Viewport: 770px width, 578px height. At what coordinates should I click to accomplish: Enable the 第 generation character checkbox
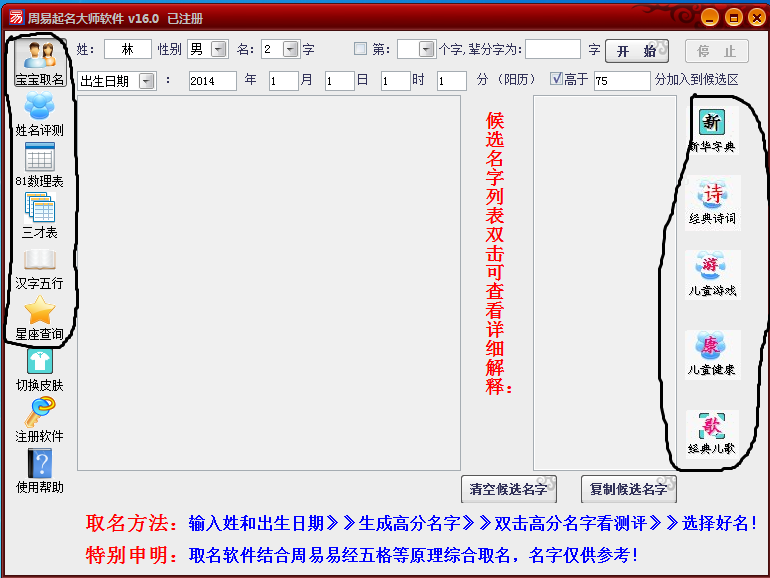(361, 49)
